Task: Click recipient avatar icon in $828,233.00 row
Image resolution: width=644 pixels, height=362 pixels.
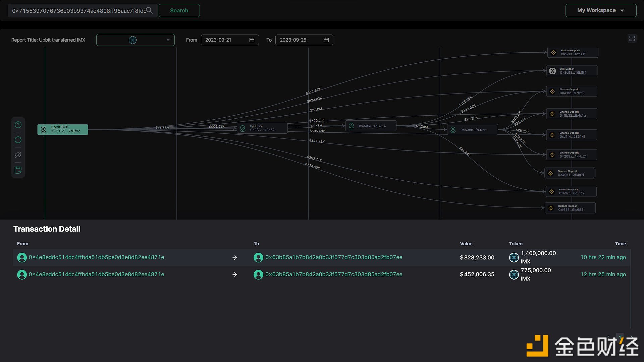Action: 258,257
